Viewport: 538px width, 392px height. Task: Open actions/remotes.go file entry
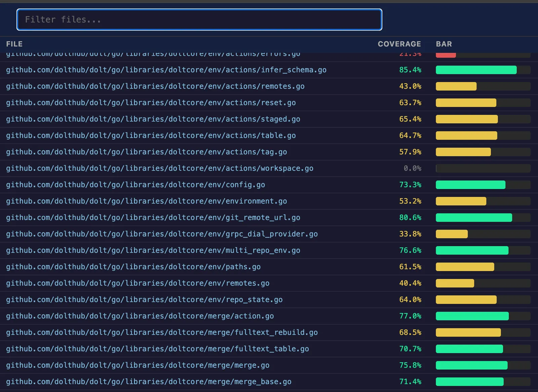click(x=155, y=86)
